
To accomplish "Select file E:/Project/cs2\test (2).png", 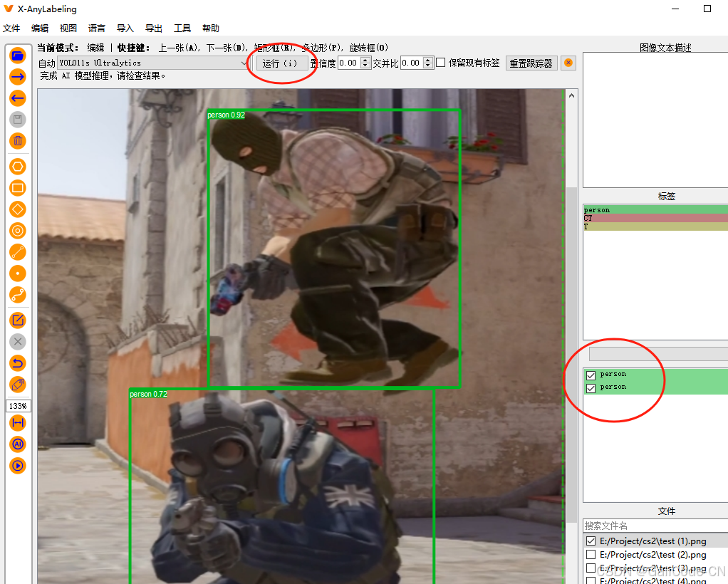I will (x=652, y=555).
